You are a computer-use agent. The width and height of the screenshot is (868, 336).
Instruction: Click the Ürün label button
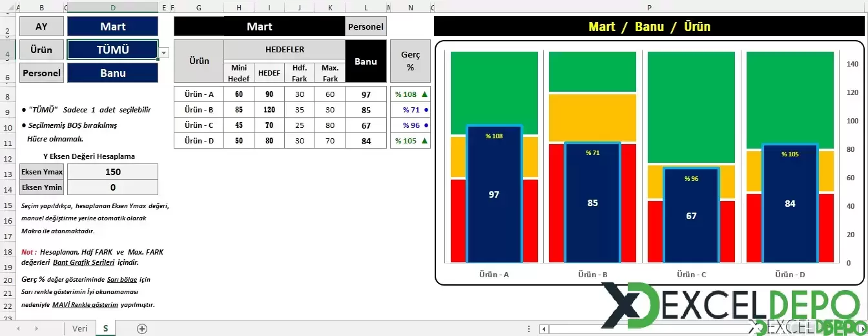tap(41, 50)
